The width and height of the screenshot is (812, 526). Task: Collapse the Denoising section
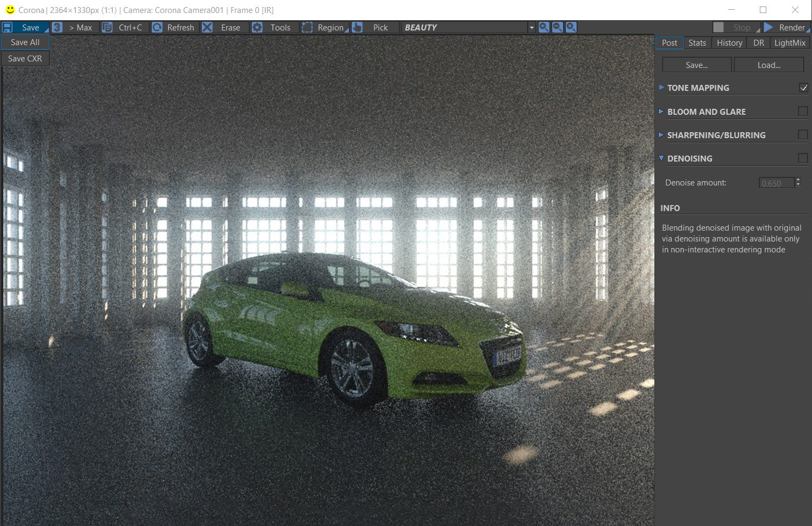(x=661, y=158)
